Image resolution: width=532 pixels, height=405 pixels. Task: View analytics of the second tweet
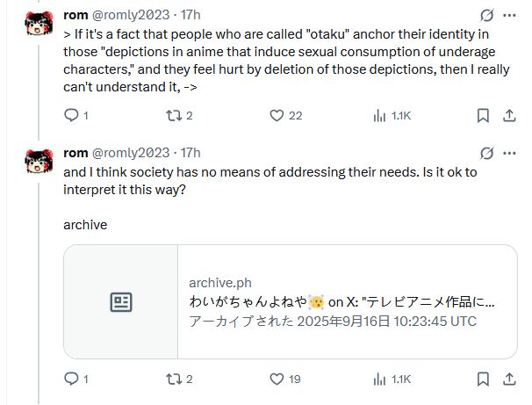[x=380, y=380]
